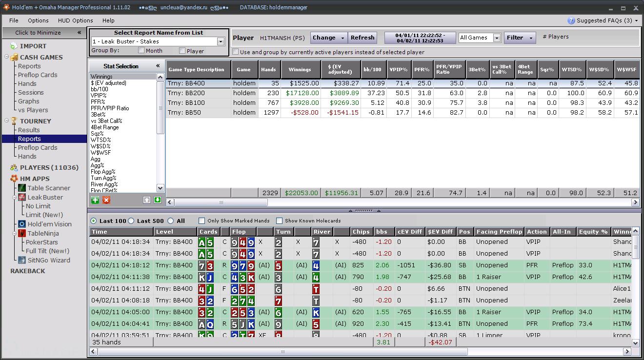Remove the stat with the red X
Image resolution: width=644 pixels, height=360 pixels.
[x=106, y=200]
